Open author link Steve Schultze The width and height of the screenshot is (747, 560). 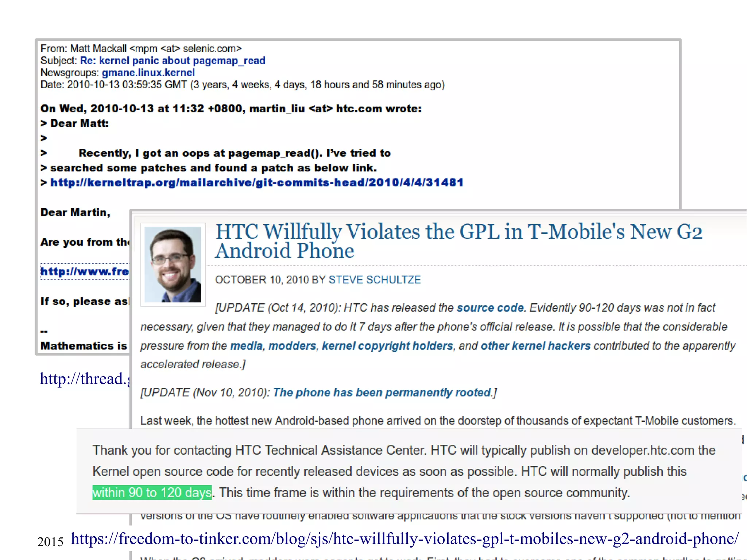pos(375,280)
